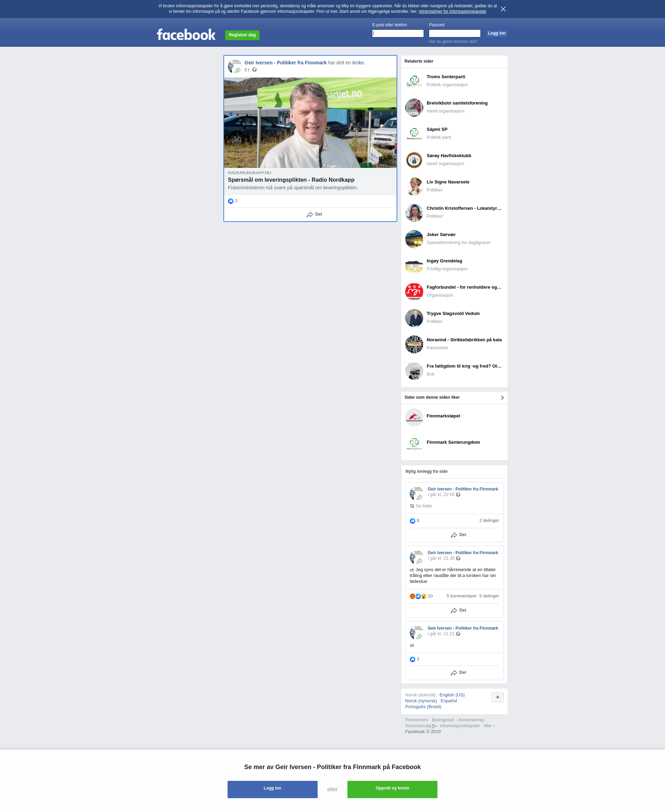
Task: Open Joker Sørvær store icon
Action: tap(414, 239)
